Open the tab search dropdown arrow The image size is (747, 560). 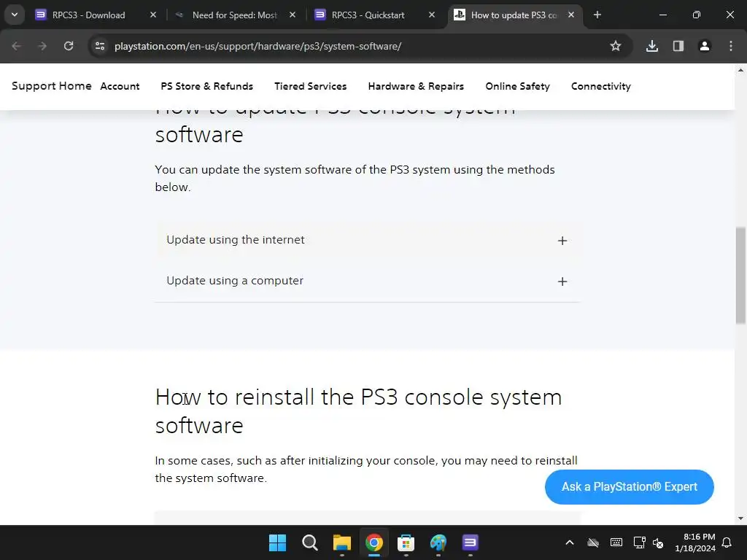pyautogui.click(x=15, y=15)
